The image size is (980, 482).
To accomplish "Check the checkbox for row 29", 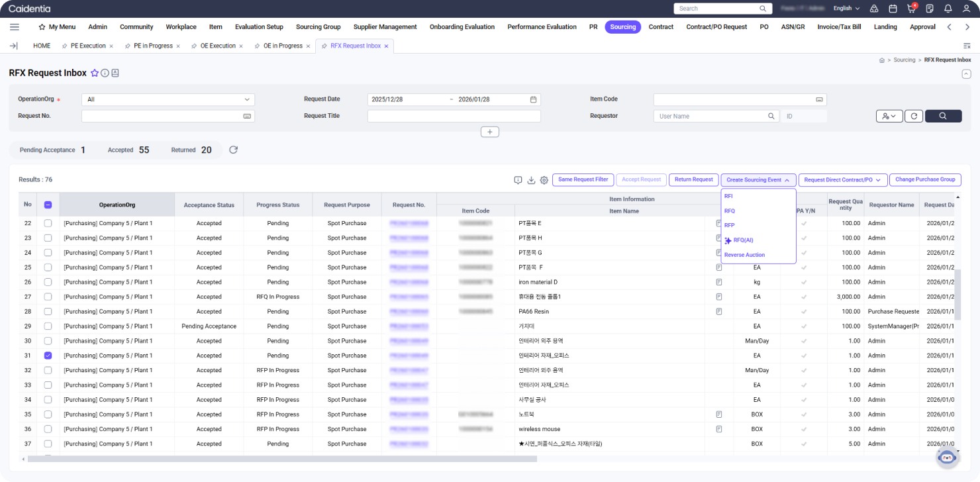I will coord(48,326).
